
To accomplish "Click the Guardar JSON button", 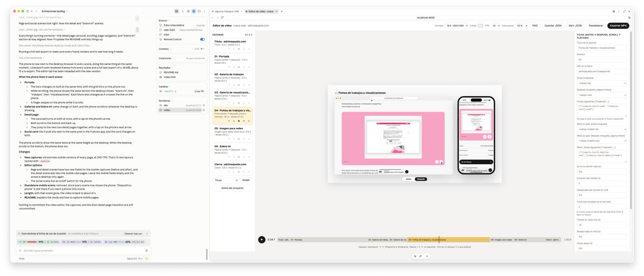I will 553,25.
